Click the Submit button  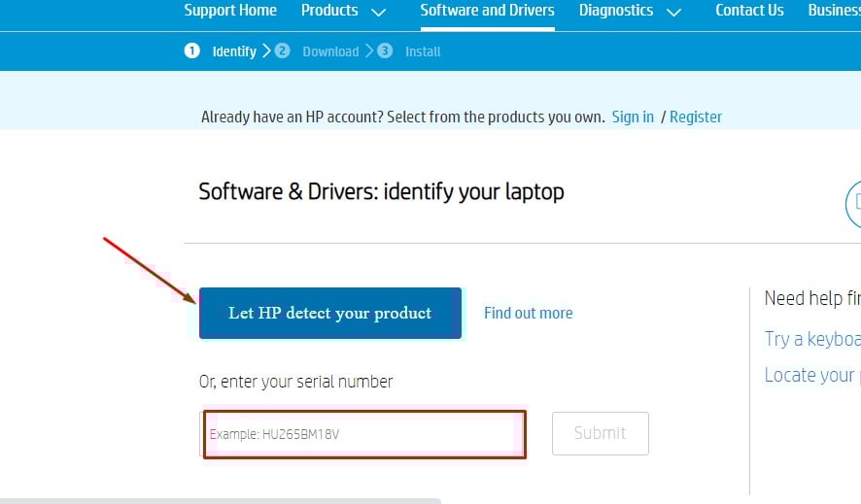pos(600,433)
